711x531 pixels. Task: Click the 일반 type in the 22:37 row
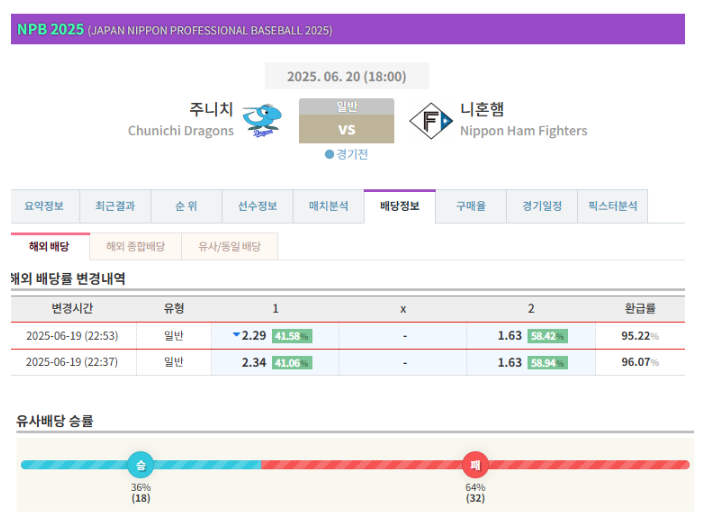[x=174, y=362]
